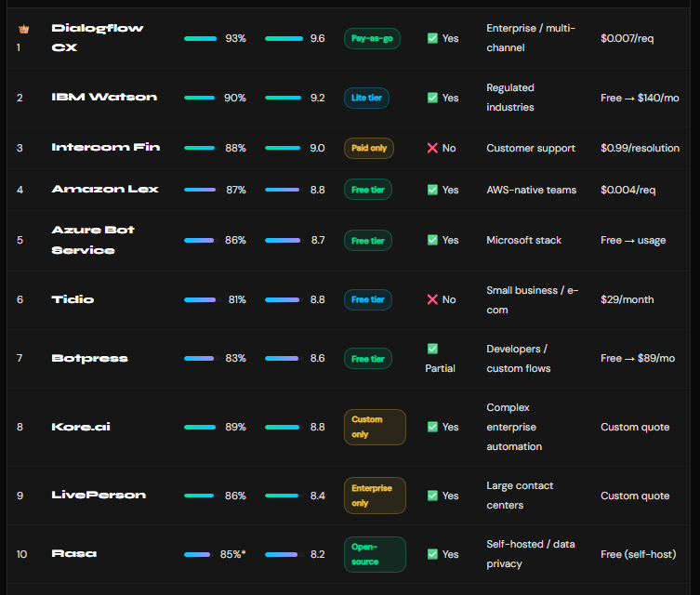Click the red X icon in Intercom Fin row
Screen dimensions: 700x595
click(x=432, y=148)
